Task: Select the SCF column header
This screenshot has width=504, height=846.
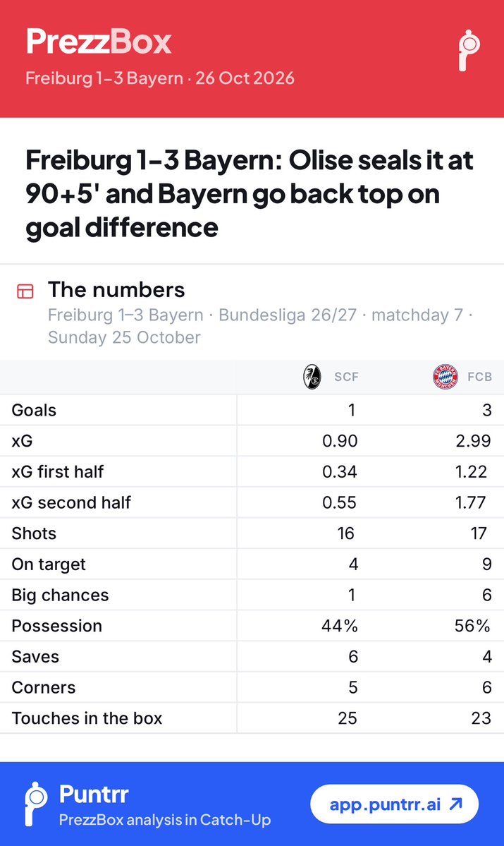Action: click(x=346, y=377)
